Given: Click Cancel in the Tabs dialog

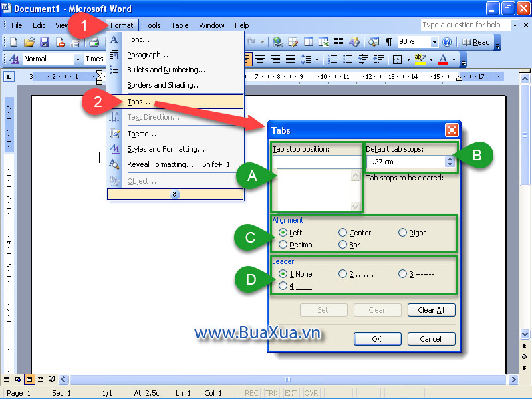Looking at the screenshot, I should (431, 339).
